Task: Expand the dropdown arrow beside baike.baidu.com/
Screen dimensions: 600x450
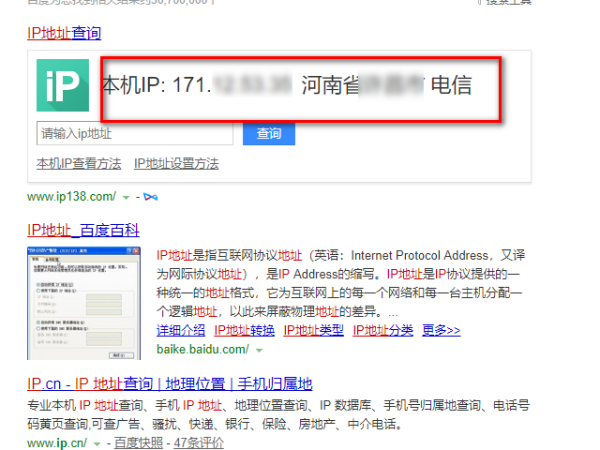Action: (x=259, y=351)
